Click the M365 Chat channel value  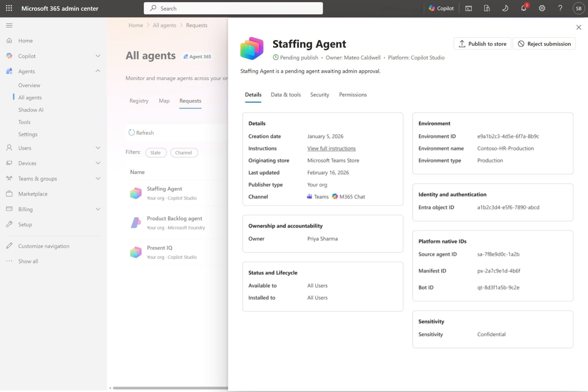coord(349,197)
